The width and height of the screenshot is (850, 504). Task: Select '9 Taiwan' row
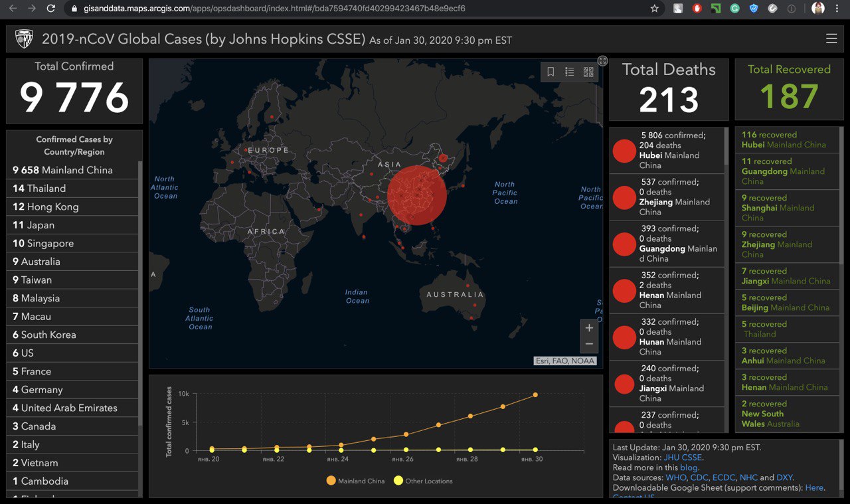point(72,280)
